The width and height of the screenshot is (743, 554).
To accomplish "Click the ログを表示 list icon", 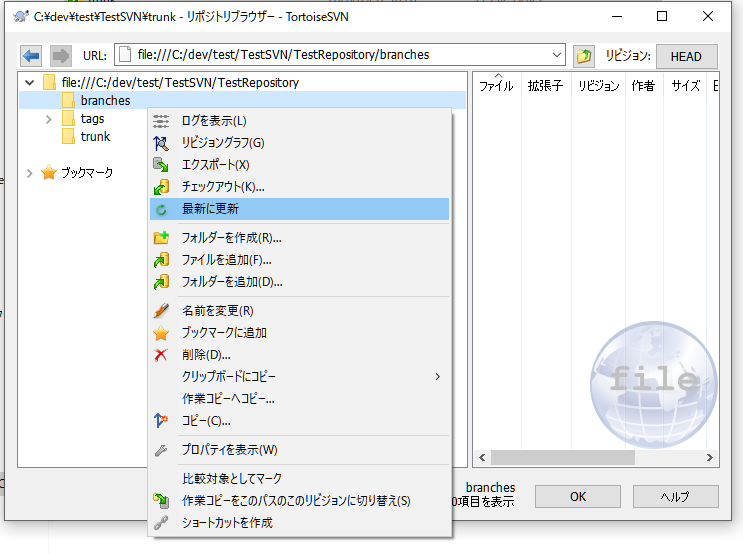I will coord(161,121).
